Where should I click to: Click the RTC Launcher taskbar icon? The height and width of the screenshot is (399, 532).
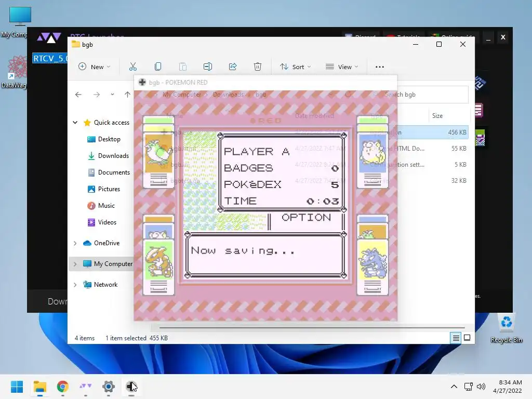pos(86,387)
